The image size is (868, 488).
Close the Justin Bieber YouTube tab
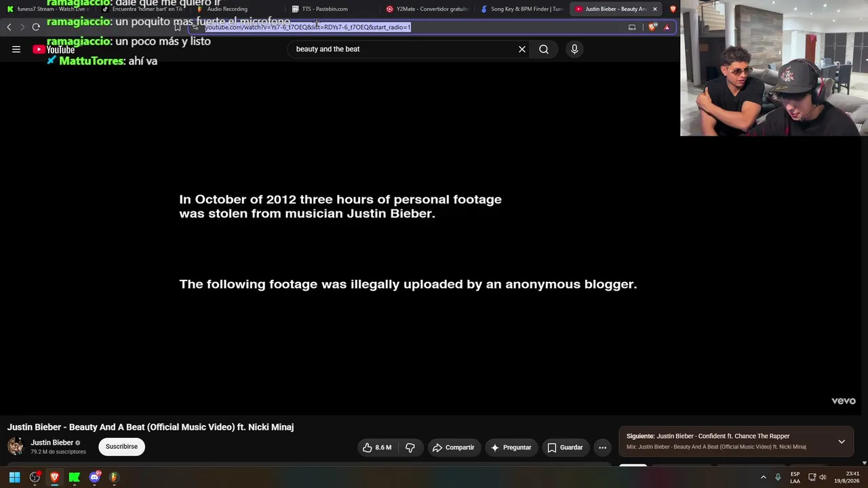tap(655, 9)
